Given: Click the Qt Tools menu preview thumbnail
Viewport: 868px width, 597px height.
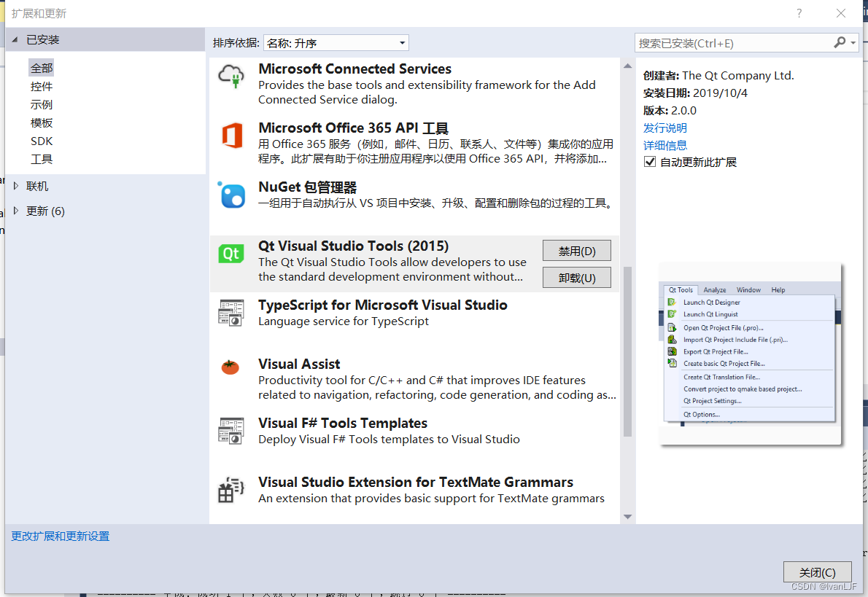Looking at the screenshot, I should click(x=750, y=354).
